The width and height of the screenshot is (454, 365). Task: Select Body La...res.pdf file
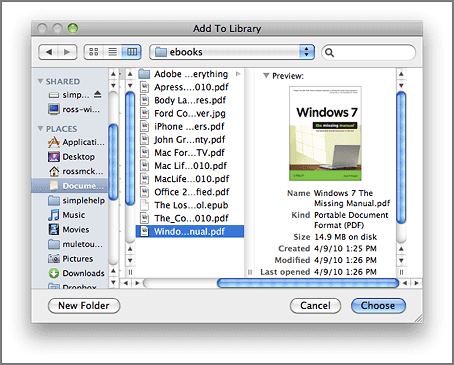[x=190, y=100]
